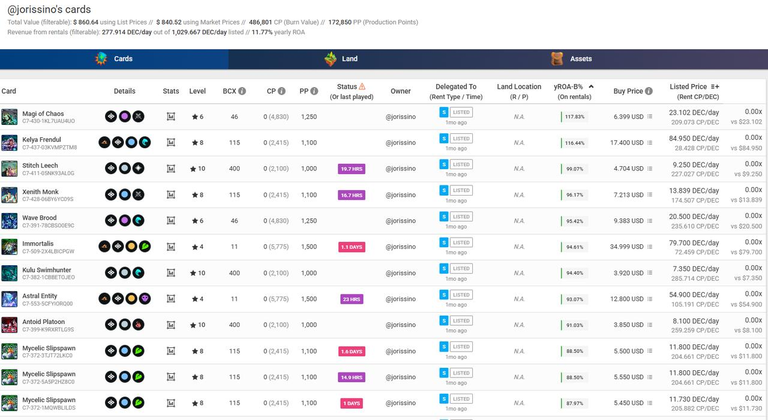Click 23 HRS status badge for Astral Entity
Screen dimensions: 768x420
click(x=352, y=299)
